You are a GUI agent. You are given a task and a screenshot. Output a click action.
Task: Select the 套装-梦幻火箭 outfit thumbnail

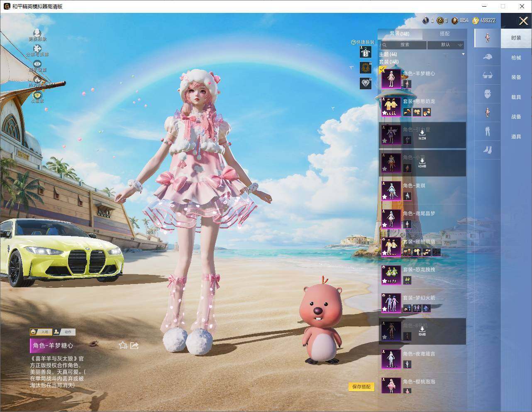[391, 303]
